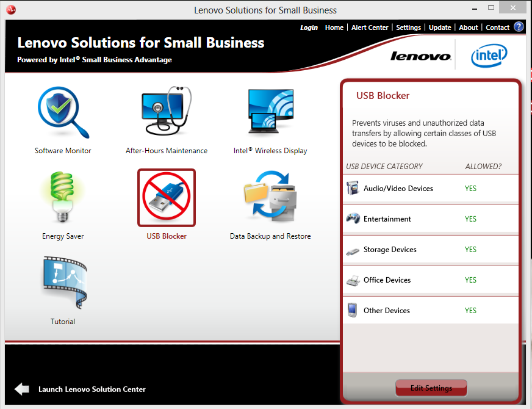Select the Energy Saver bulb icon
This screenshot has height=409, width=532.
[62, 197]
